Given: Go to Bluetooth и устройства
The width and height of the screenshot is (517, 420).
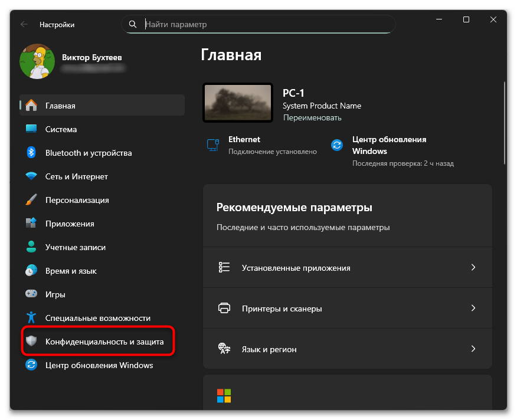Looking at the screenshot, I should point(102,153).
